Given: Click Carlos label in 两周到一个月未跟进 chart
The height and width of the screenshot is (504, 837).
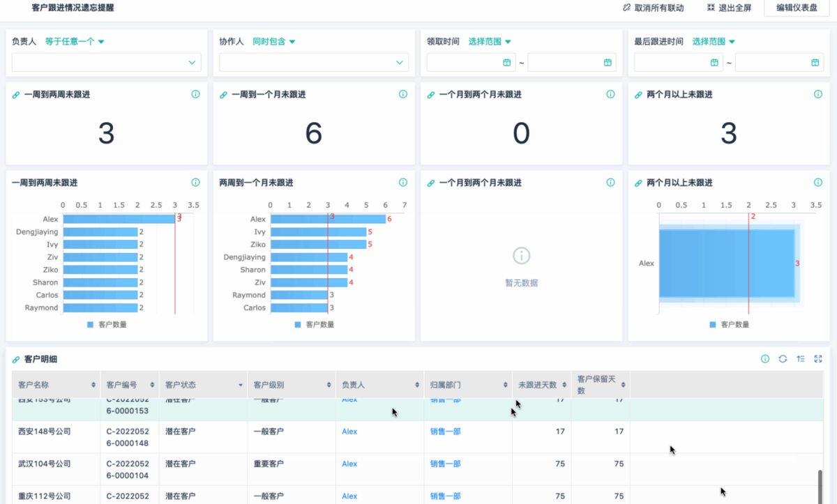Looking at the screenshot, I should (255, 307).
